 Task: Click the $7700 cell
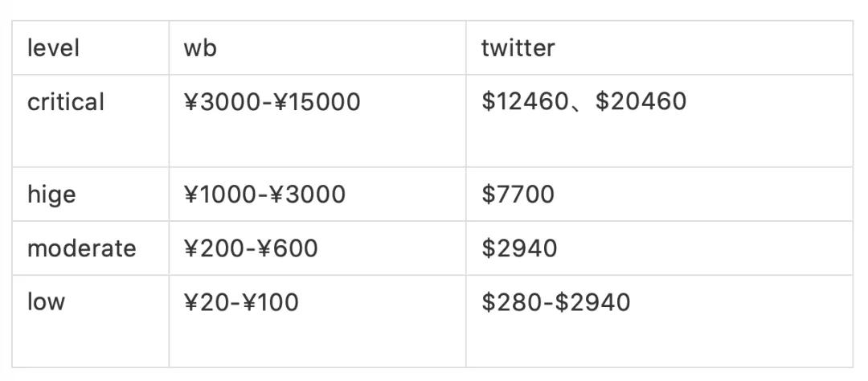pos(518,195)
